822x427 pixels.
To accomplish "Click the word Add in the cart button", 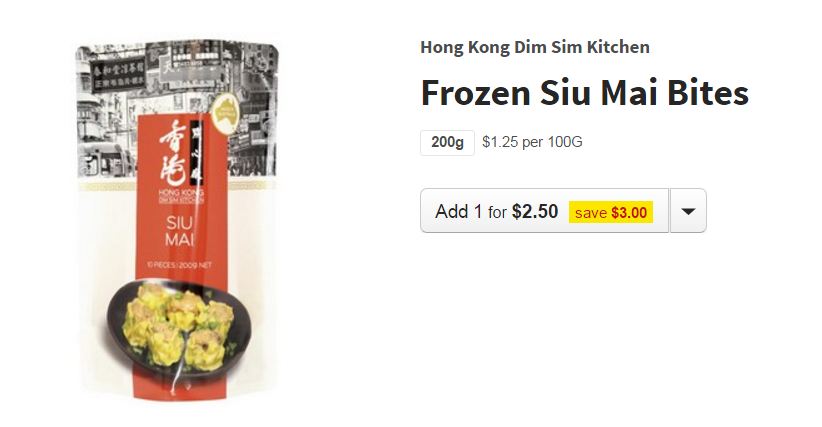I will (451, 212).
